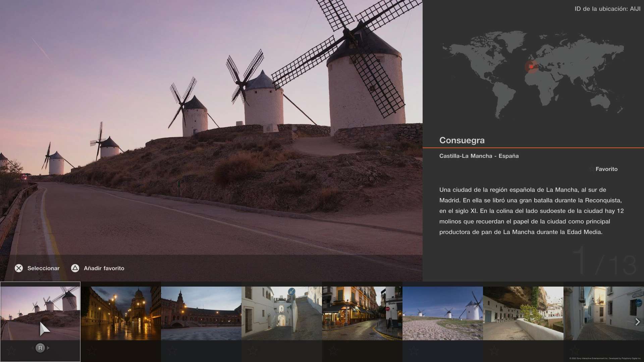Select the blue-sky windmills thumbnail
Viewport: 644px width, 362px height.
click(443, 313)
